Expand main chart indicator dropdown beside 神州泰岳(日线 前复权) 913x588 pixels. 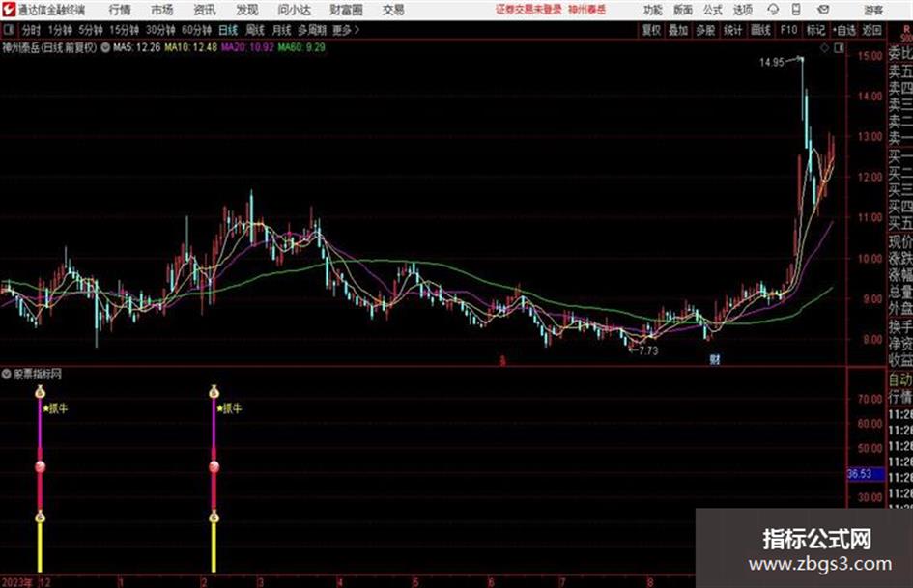point(105,47)
